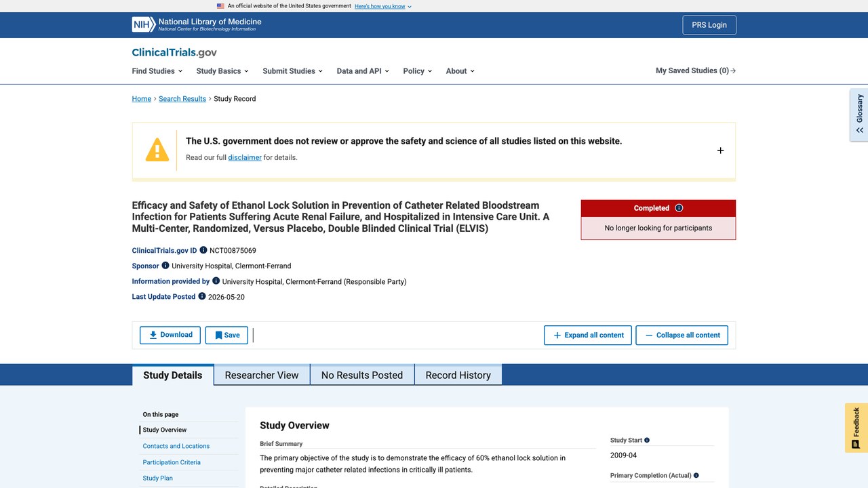Select the Study Details tab
The width and height of the screenshot is (868, 488).
(x=173, y=375)
